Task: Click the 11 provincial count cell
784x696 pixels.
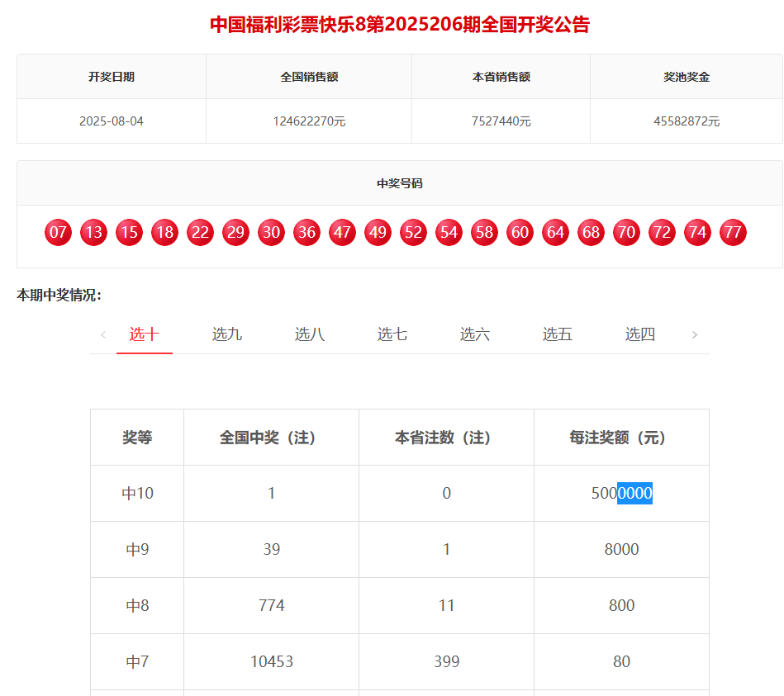Action: [x=446, y=605]
